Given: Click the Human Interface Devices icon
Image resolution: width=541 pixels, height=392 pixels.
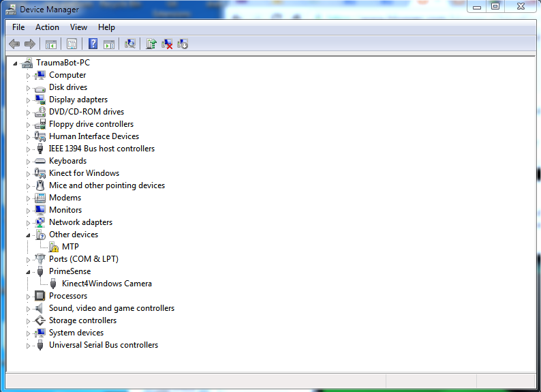Looking at the screenshot, I should click(x=40, y=136).
